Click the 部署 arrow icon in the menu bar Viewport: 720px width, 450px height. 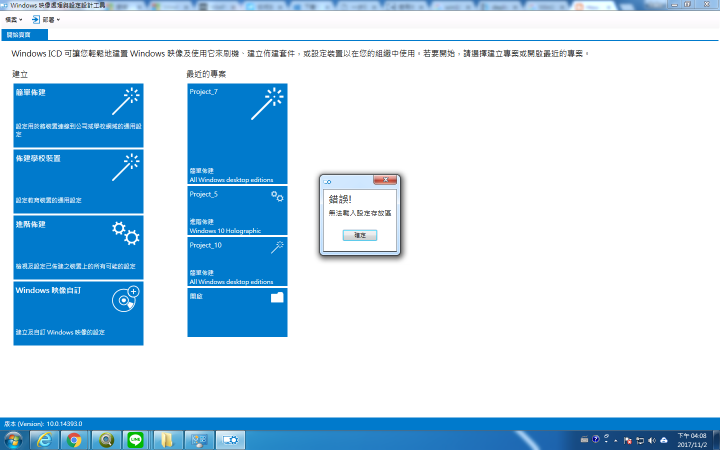(x=35, y=19)
